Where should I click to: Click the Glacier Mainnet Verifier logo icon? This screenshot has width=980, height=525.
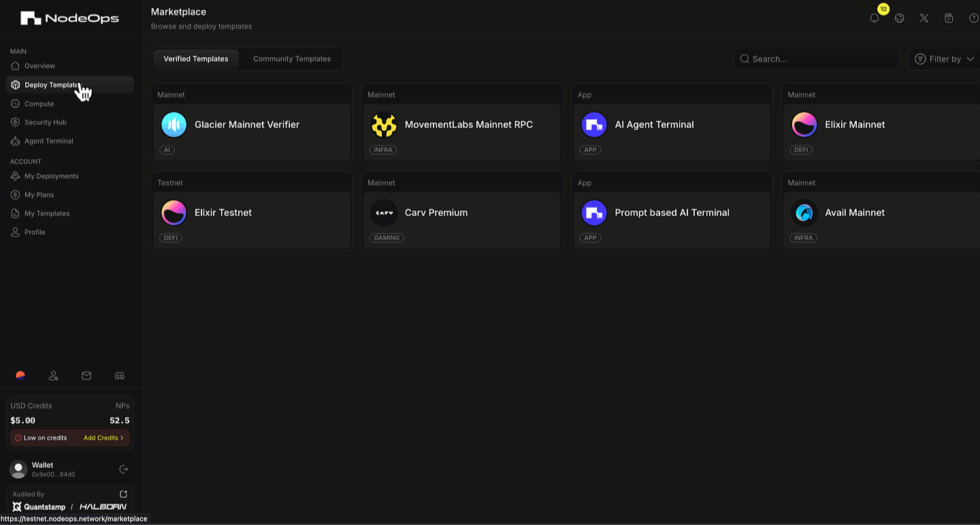pyautogui.click(x=174, y=125)
